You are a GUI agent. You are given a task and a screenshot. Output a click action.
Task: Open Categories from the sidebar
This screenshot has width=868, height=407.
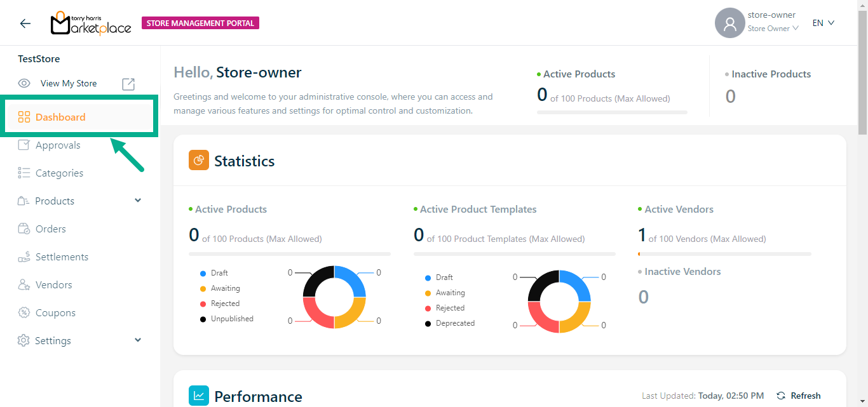[59, 173]
